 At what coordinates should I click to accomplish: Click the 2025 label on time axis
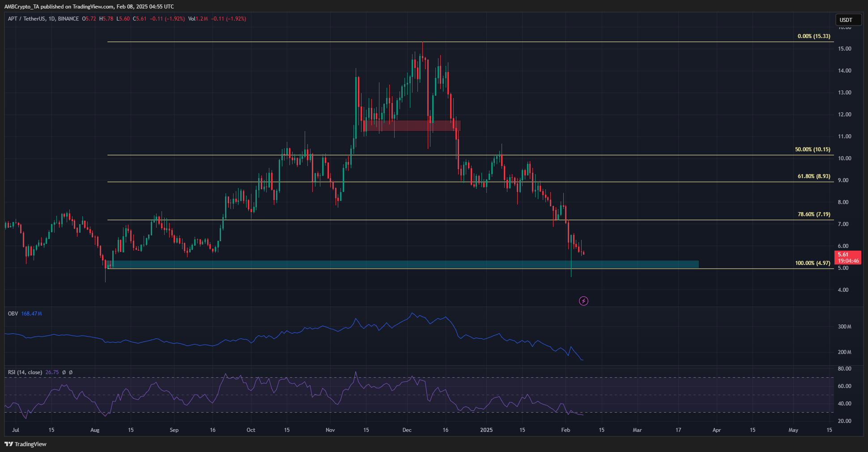tap(486, 430)
